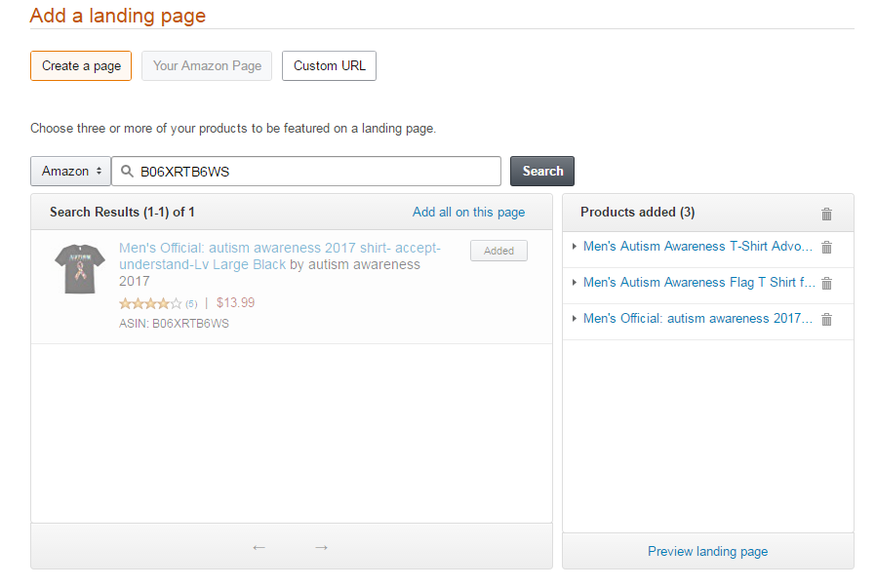Expand the Men's Official: autism awareness 2017 entry
876x588 pixels.
point(575,318)
